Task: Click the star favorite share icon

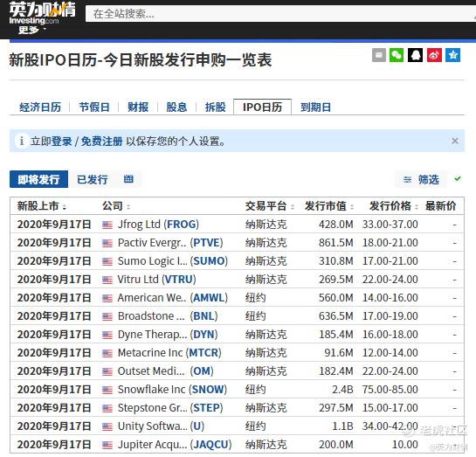Action: pyautogui.click(x=453, y=55)
